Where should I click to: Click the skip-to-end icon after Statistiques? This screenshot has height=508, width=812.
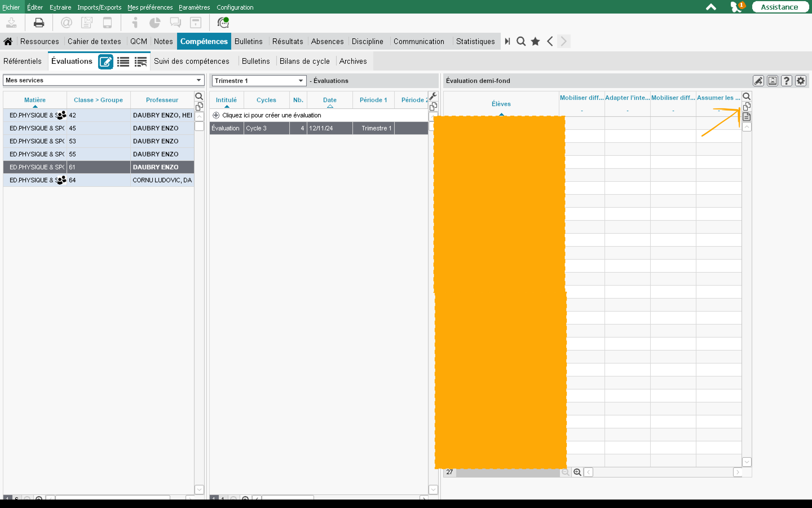pyautogui.click(x=507, y=41)
